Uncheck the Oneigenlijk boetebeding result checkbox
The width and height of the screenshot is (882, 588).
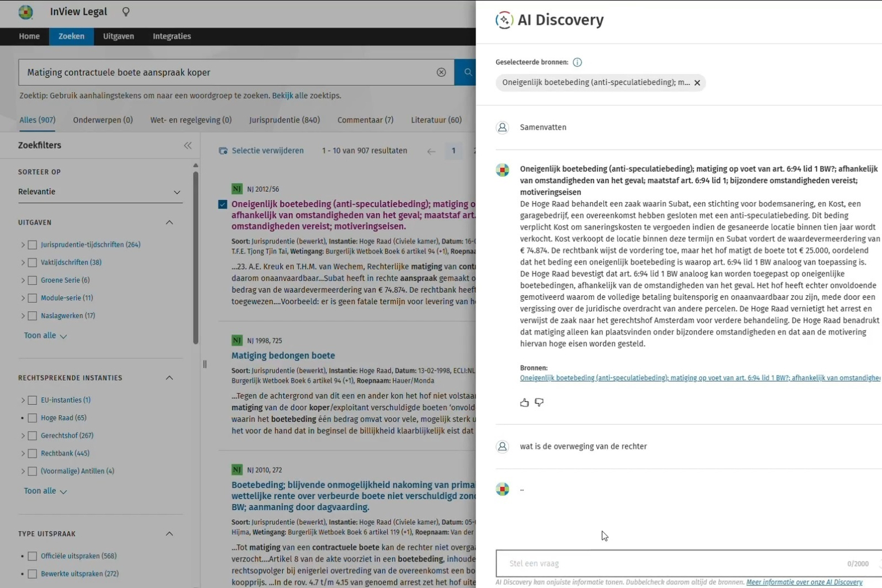pyautogui.click(x=223, y=204)
